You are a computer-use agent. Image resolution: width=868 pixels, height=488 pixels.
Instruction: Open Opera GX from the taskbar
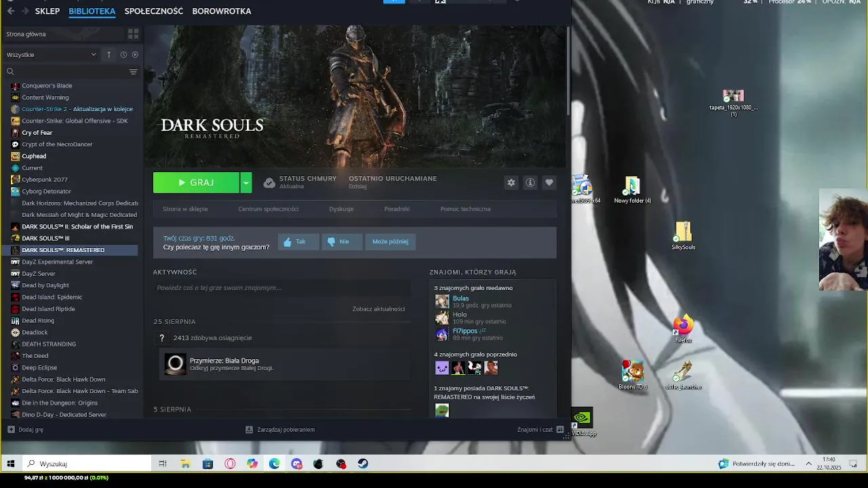pyautogui.click(x=230, y=464)
